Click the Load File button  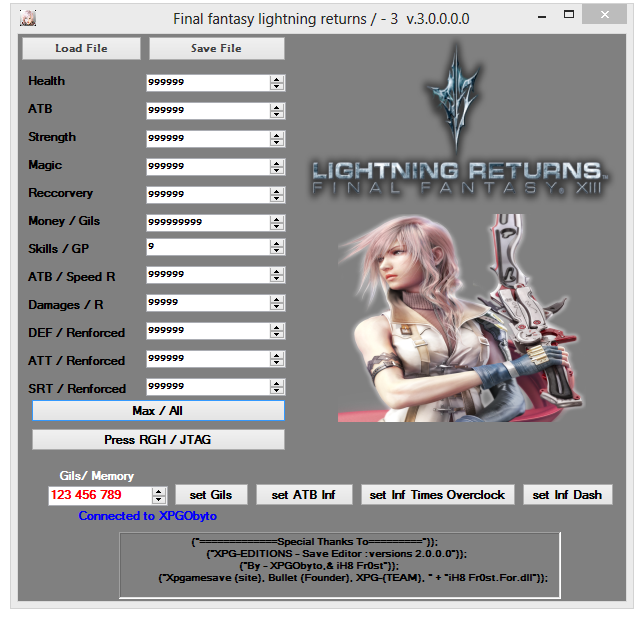point(81,48)
